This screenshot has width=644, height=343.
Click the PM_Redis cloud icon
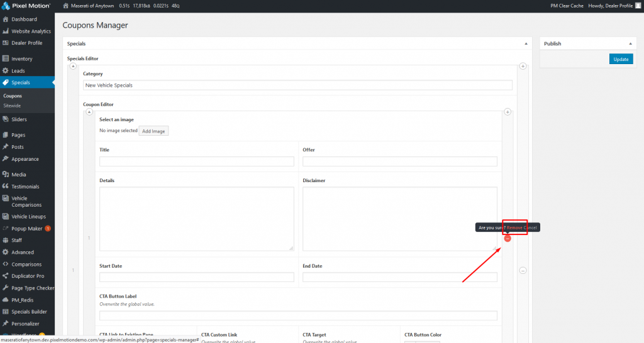click(x=5, y=300)
